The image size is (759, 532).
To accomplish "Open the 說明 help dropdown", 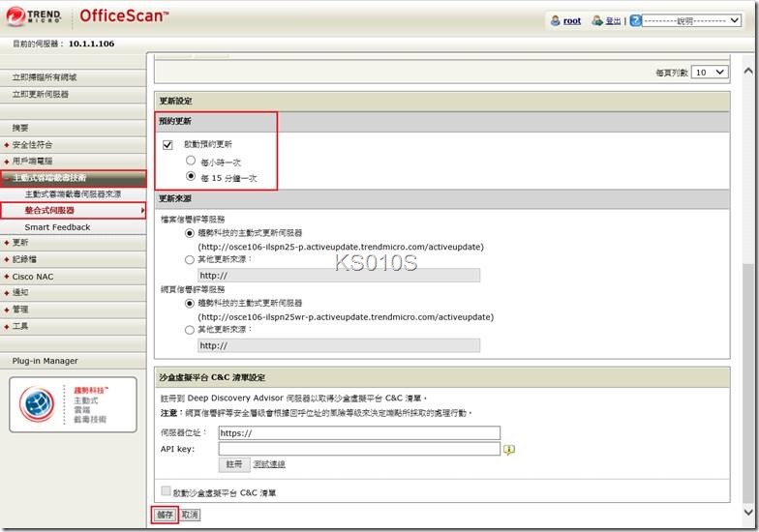I will pyautogui.click(x=690, y=20).
